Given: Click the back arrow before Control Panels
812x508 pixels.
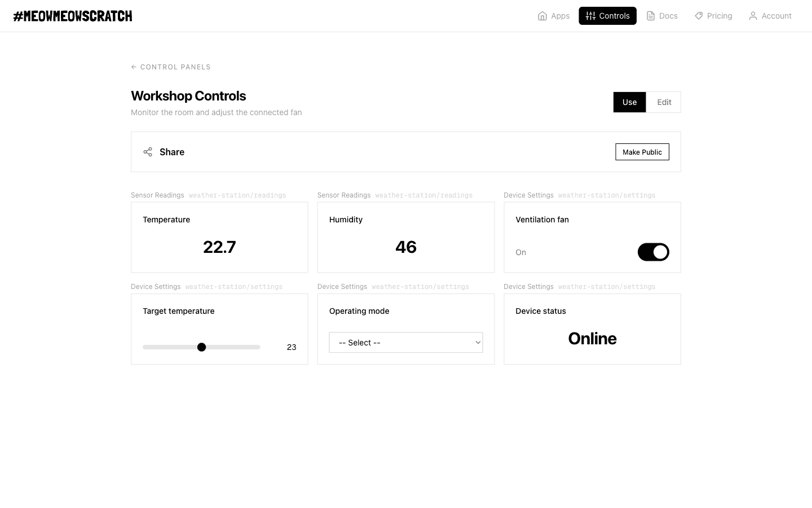Looking at the screenshot, I should [x=134, y=67].
